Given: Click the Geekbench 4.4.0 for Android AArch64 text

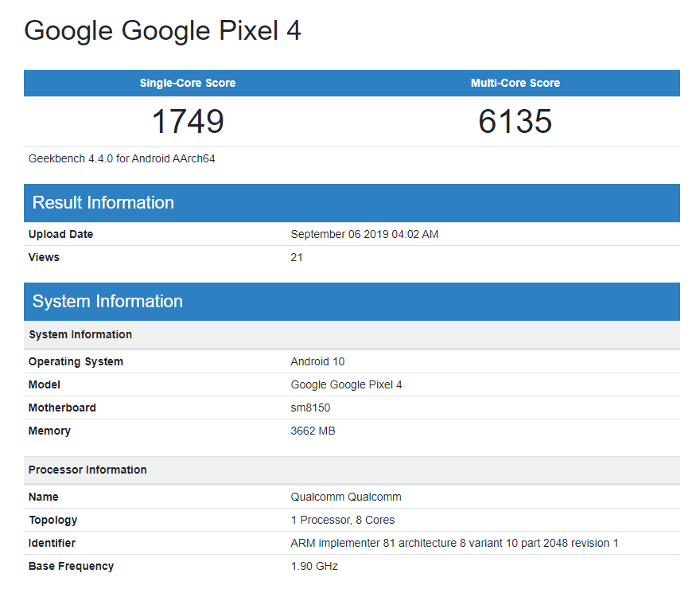Looking at the screenshot, I should (122, 158).
